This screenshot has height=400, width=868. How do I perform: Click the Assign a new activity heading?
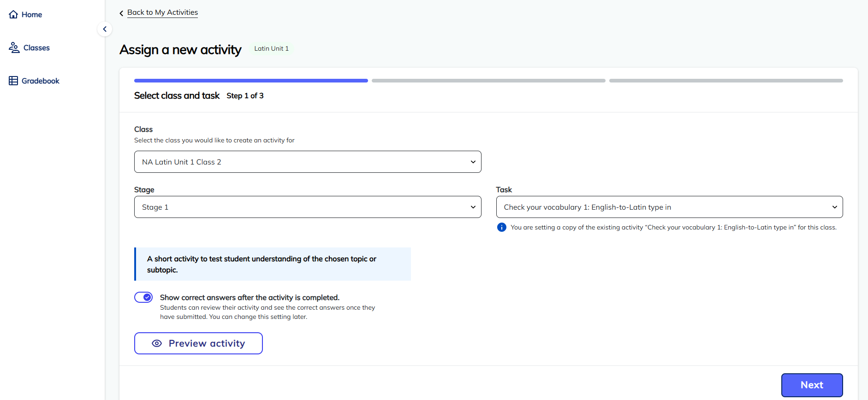click(180, 50)
